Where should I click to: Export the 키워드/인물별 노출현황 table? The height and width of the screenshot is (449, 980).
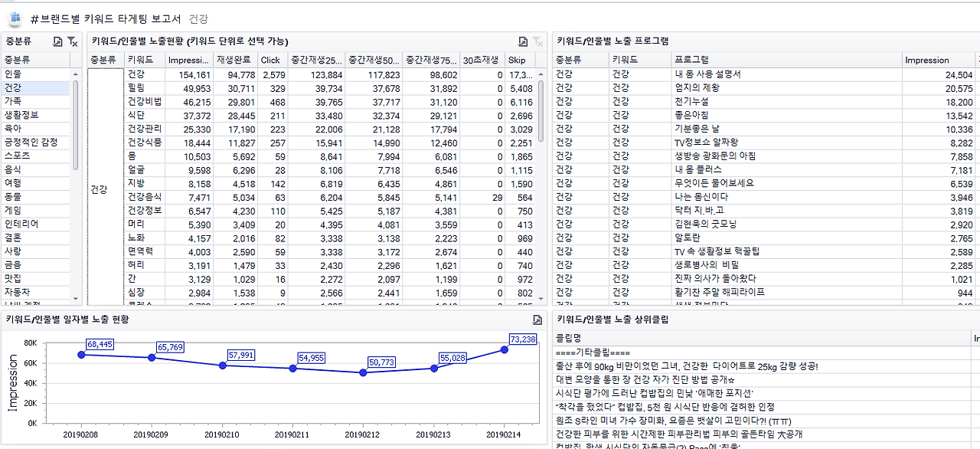coord(523,41)
